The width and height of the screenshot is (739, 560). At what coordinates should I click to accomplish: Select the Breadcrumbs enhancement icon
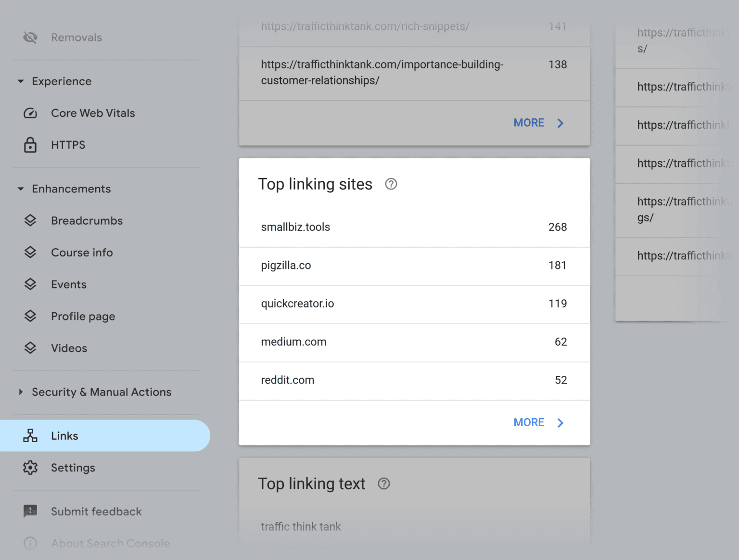tap(30, 220)
